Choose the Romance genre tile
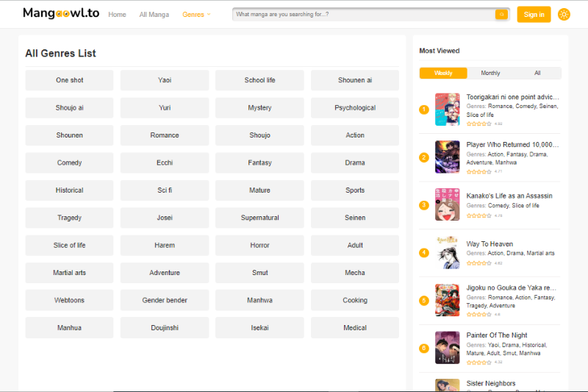Viewport: 588px width, 392px height. coord(165,135)
